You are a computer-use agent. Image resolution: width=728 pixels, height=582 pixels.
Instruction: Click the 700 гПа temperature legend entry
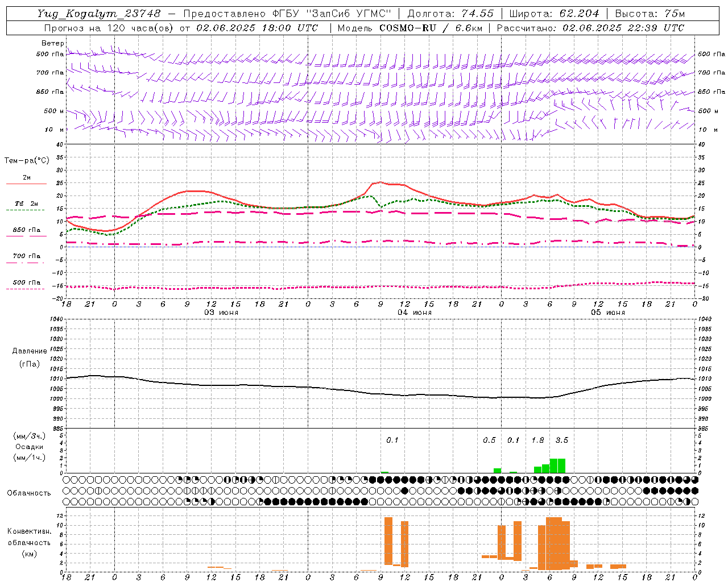tap(26, 256)
